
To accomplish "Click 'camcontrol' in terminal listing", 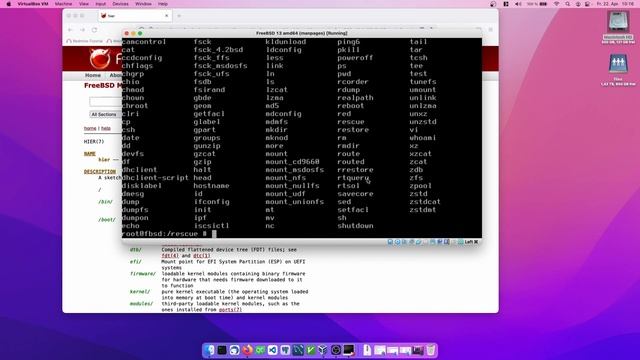I will click(144, 42).
